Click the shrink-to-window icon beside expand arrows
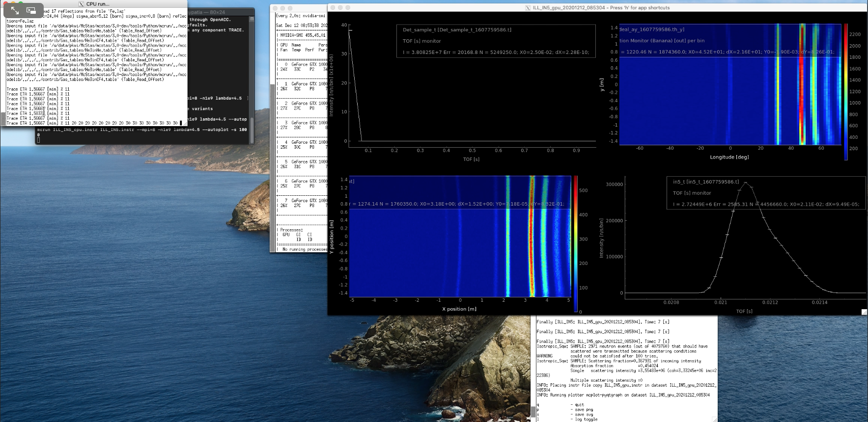This screenshot has height=422, width=868. (x=31, y=10)
